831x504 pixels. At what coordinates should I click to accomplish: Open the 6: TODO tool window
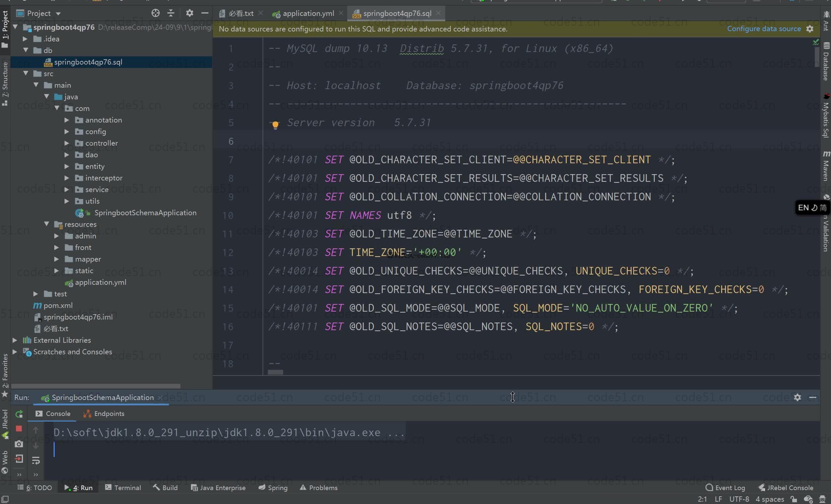click(35, 487)
